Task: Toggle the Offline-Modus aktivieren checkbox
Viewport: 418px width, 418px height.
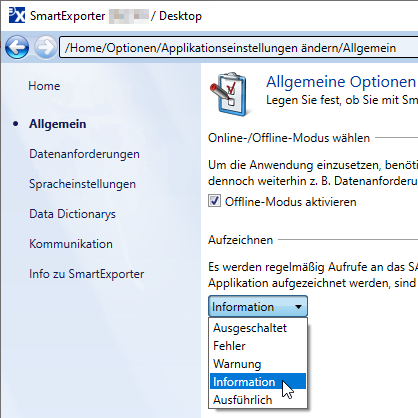Action: click(x=215, y=201)
